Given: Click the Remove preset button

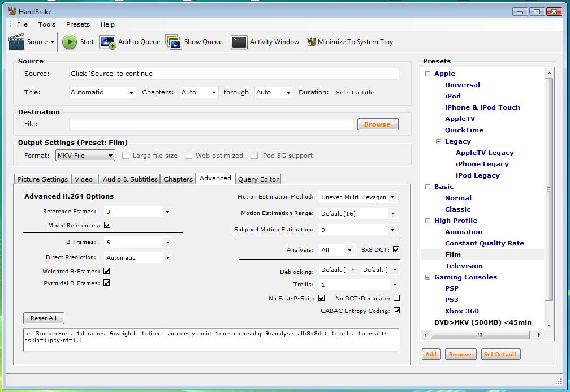Looking at the screenshot, I should (x=460, y=354).
